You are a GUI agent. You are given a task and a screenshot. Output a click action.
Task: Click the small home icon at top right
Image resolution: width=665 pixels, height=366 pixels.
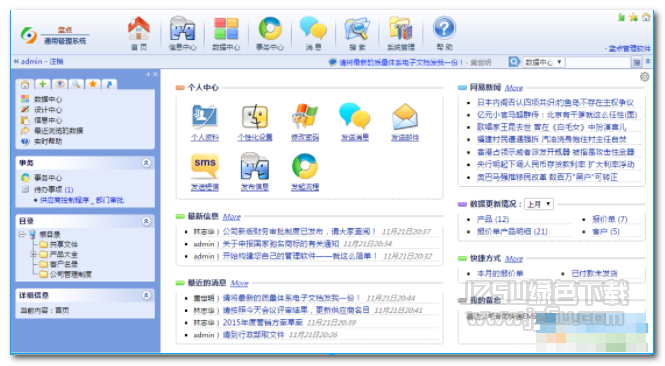click(646, 17)
